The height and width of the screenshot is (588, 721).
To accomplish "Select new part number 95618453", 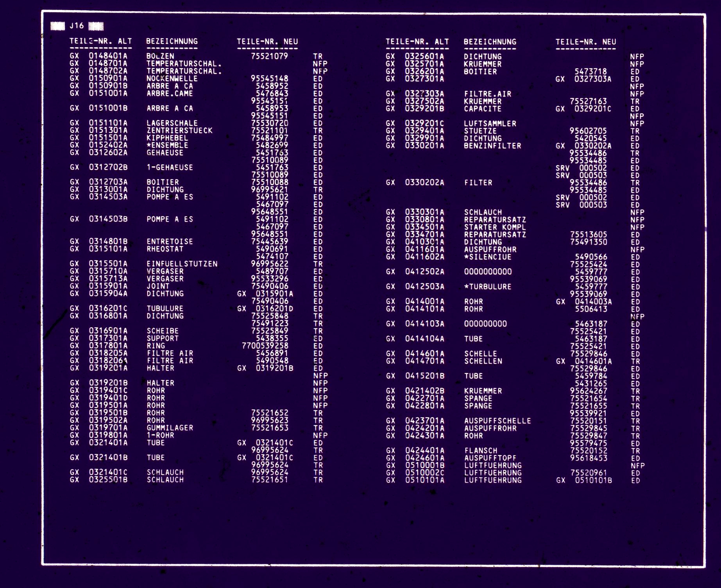I will click(x=588, y=458).
